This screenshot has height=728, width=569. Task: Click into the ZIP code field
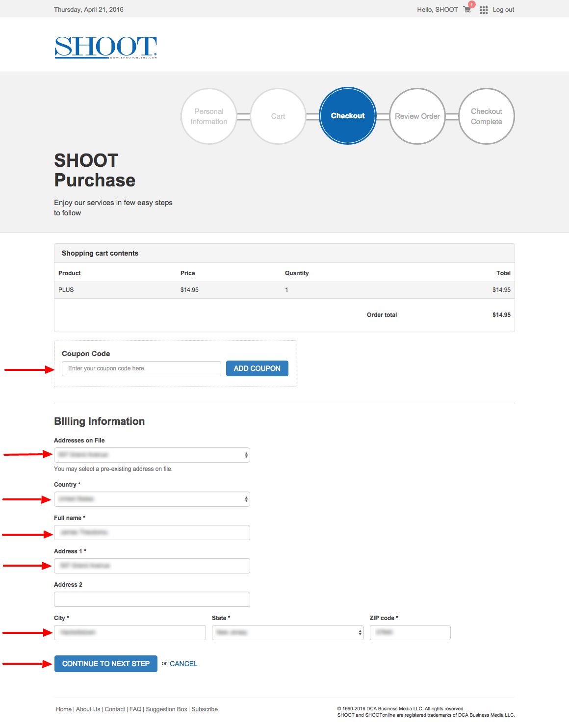click(x=410, y=632)
